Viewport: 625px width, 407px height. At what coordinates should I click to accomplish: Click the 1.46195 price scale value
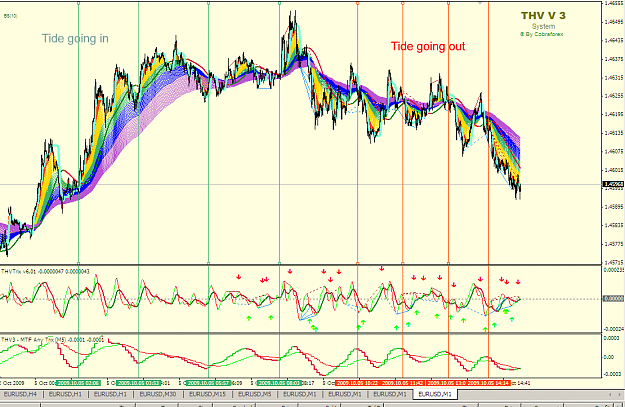click(x=614, y=114)
